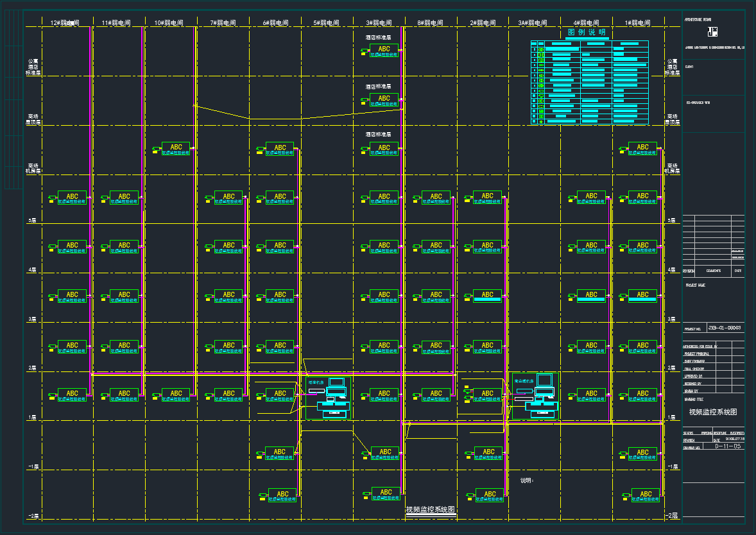
Task: Click the drawing number D-11-05 field
Action: tap(728, 446)
